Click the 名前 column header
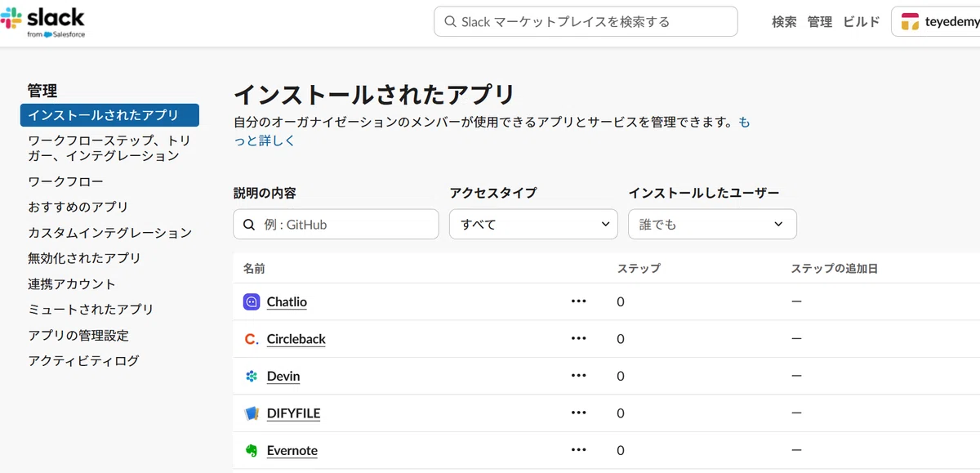The width and height of the screenshot is (980, 473). coord(254,268)
